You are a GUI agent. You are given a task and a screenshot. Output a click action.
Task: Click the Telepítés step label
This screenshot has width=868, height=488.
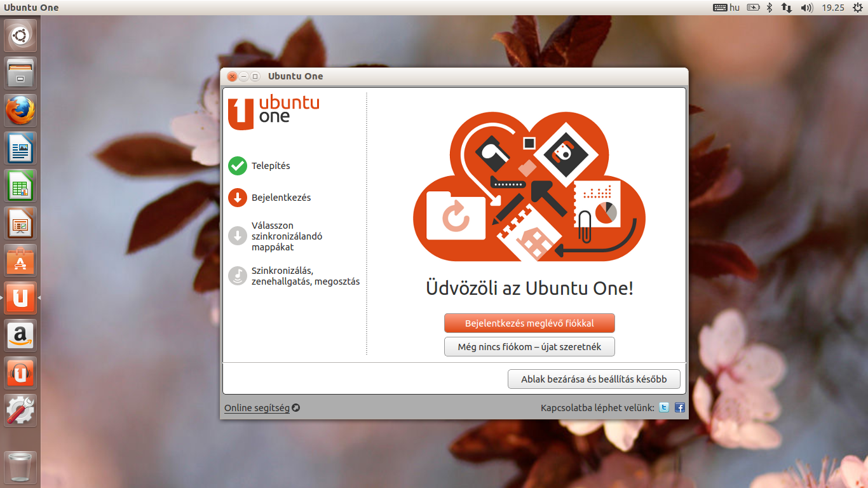pyautogui.click(x=271, y=166)
